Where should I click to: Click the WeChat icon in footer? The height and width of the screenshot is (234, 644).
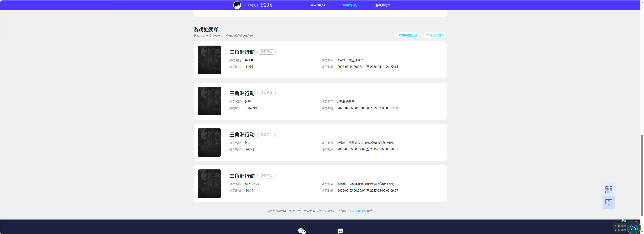tap(302, 231)
